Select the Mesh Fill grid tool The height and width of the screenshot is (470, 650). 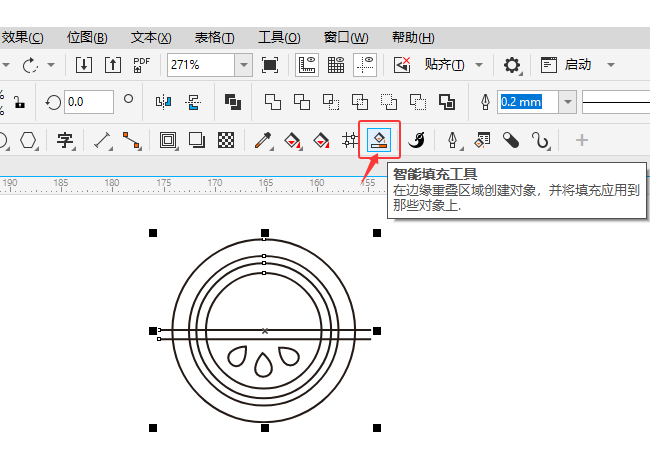[x=350, y=140]
